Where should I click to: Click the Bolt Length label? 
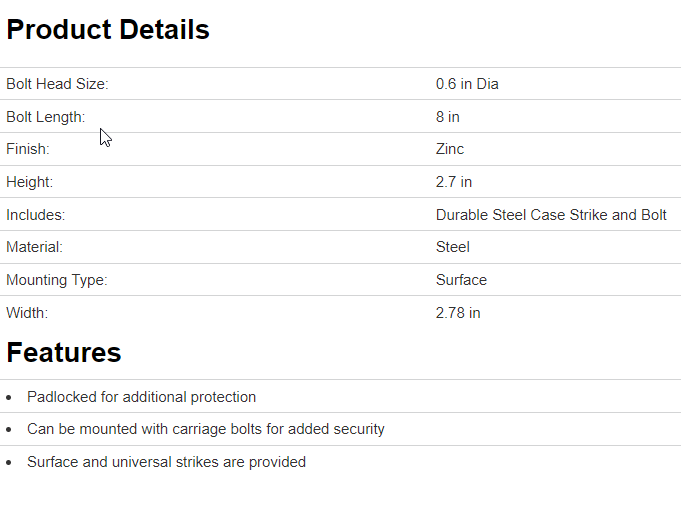pyautogui.click(x=46, y=117)
